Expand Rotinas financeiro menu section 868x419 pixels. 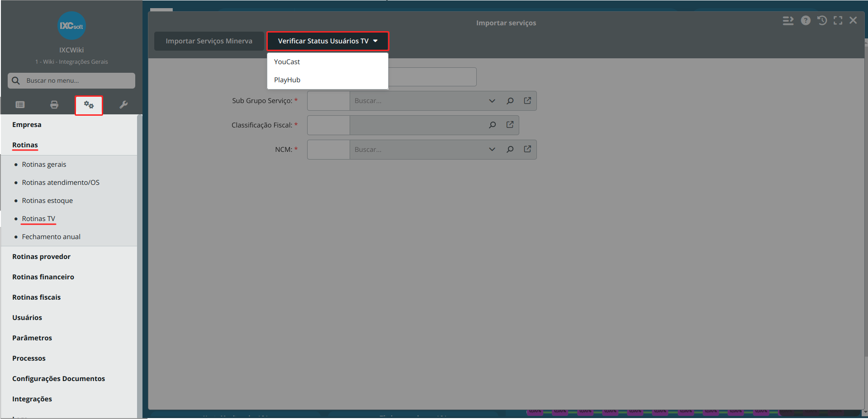pos(43,277)
